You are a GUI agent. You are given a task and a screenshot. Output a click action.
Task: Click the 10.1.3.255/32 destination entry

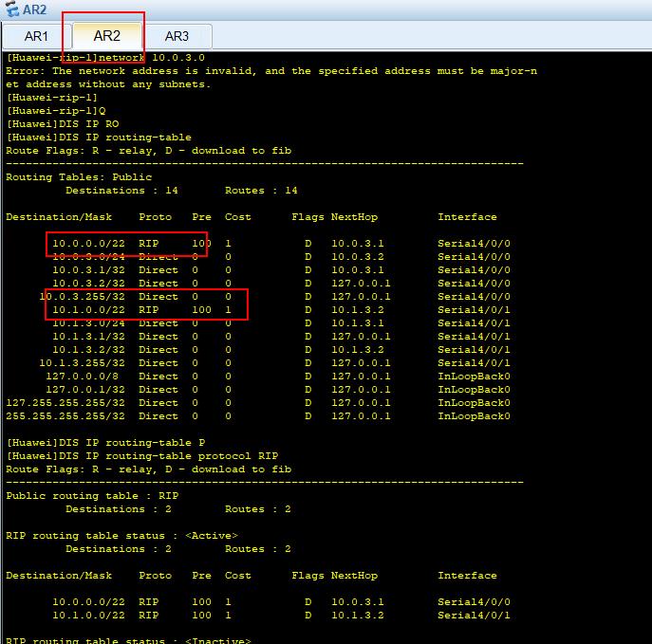click(82, 363)
